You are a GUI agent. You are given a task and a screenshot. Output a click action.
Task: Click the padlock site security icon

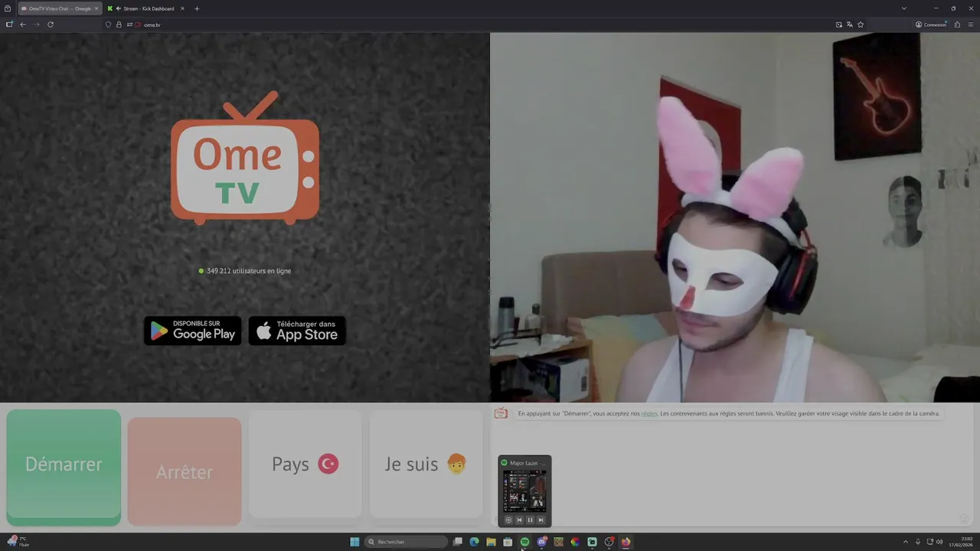(119, 24)
